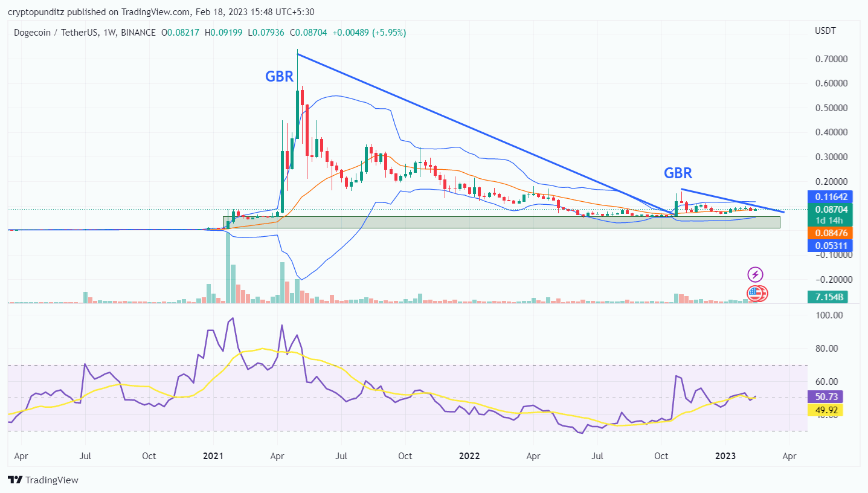Image resolution: width=868 pixels, height=493 pixels.
Task: Click the 0.50000 price axis label
Action: pos(831,108)
